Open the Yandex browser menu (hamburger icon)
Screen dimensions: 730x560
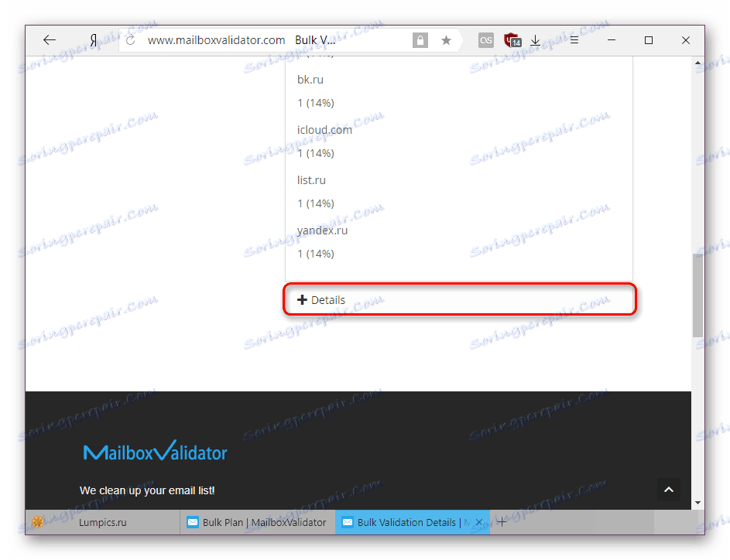click(573, 39)
